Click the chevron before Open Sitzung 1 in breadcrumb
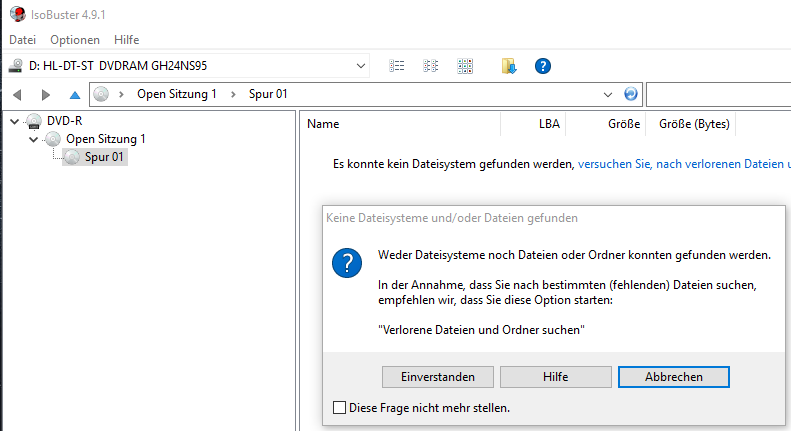Viewport: 791px width, 431px height. coord(121,94)
